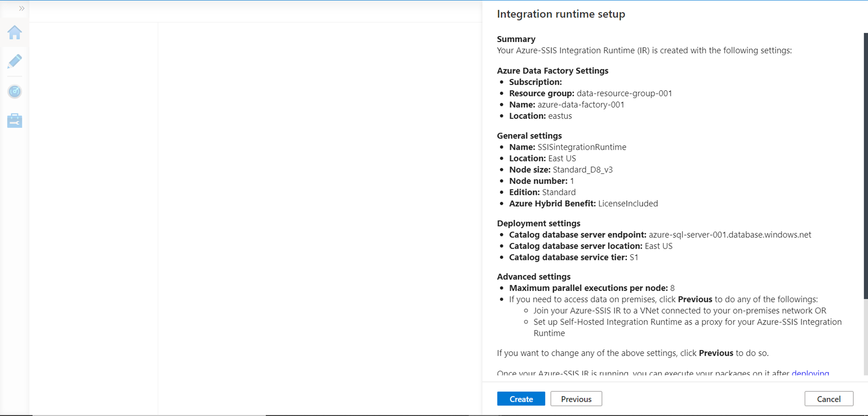868x416 pixels.
Task: Click the data-resource-group-001 value
Action: (624, 93)
